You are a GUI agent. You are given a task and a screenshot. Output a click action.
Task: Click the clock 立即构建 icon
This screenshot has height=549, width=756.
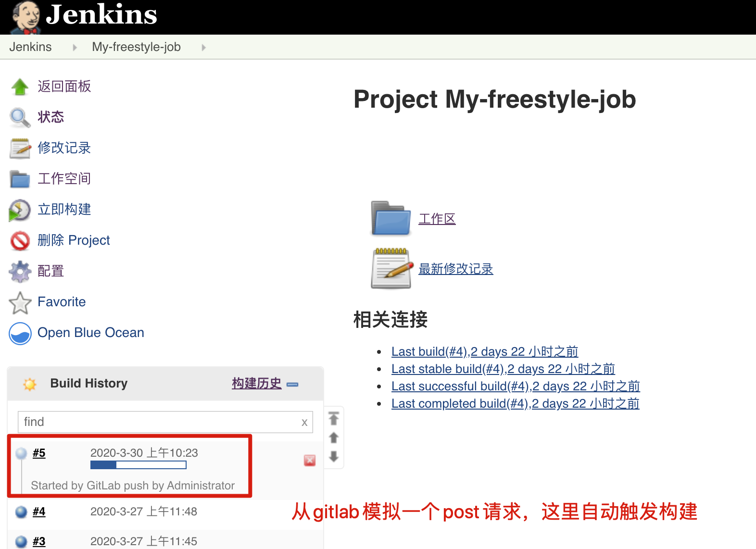click(20, 210)
